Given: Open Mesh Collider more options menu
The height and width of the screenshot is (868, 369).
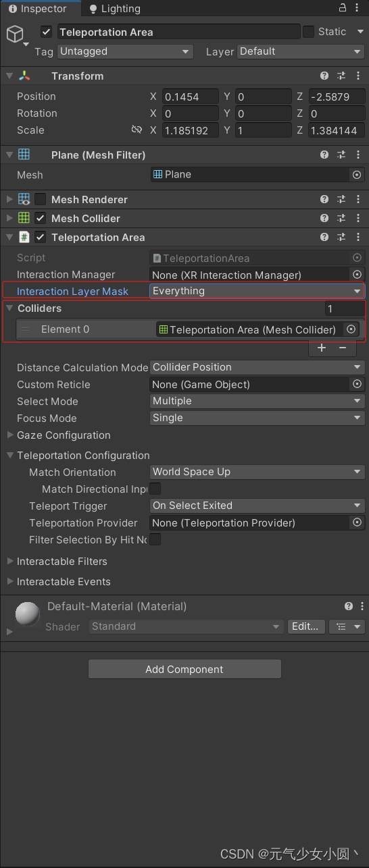Looking at the screenshot, I should (x=358, y=219).
